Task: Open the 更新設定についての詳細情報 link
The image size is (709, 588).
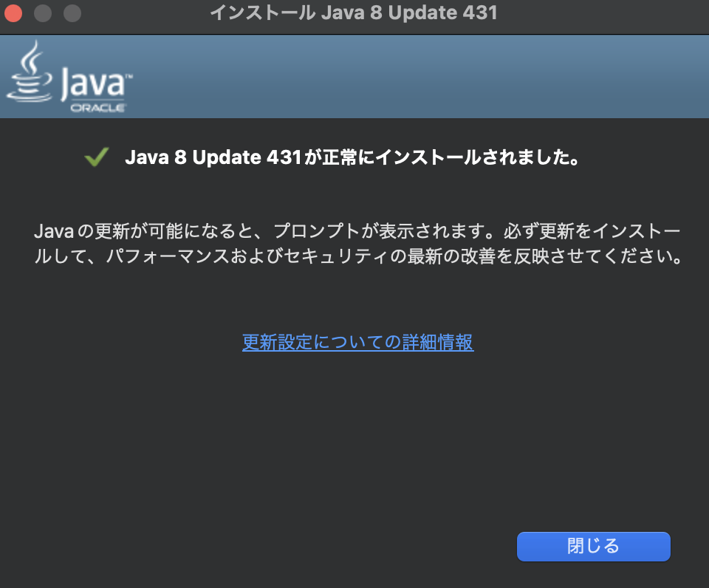Action: [357, 342]
